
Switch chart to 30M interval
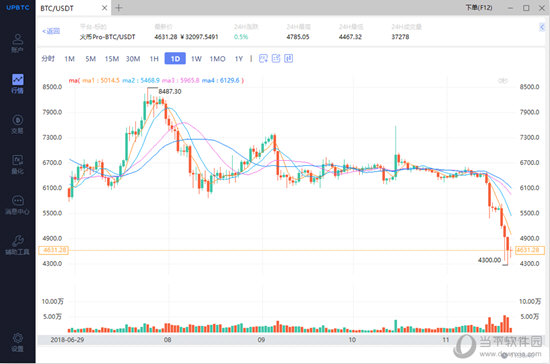point(133,59)
